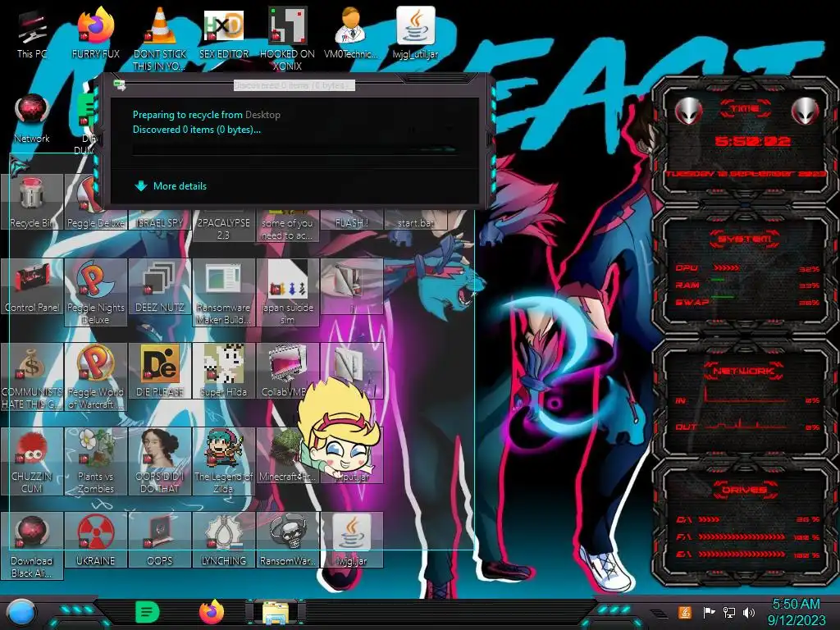Click the recycle dialog progress bar
The width and height of the screenshot is (840, 630).
coord(295,149)
